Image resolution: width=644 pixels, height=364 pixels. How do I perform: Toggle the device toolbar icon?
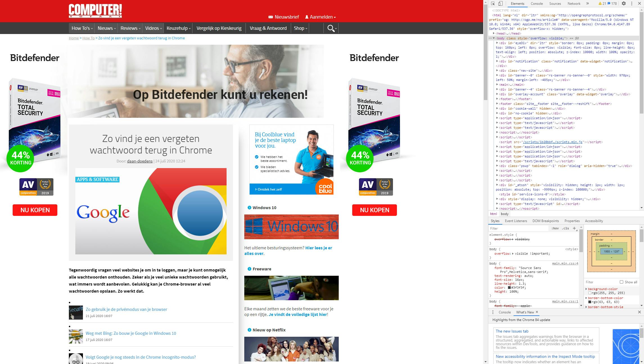pos(500,4)
